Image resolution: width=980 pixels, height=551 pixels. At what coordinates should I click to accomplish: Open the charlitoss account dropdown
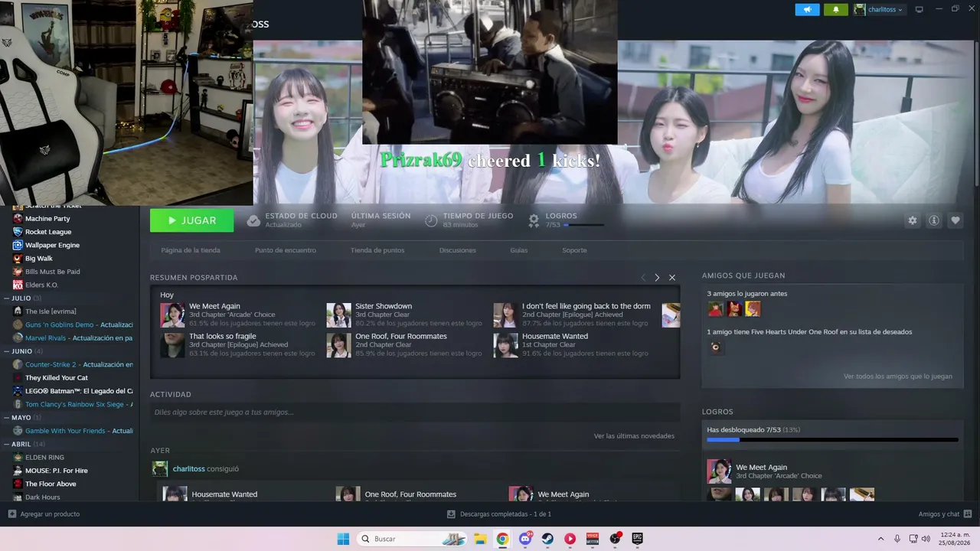tap(879, 10)
